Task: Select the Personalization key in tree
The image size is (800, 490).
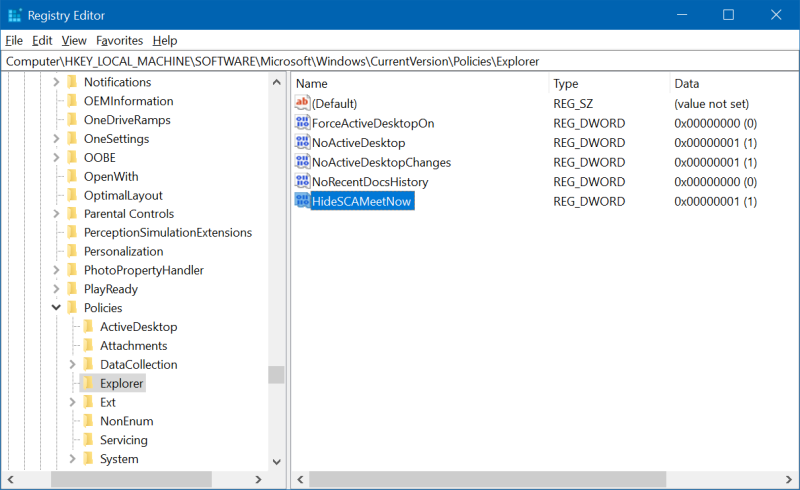Action: (x=123, y=251)
